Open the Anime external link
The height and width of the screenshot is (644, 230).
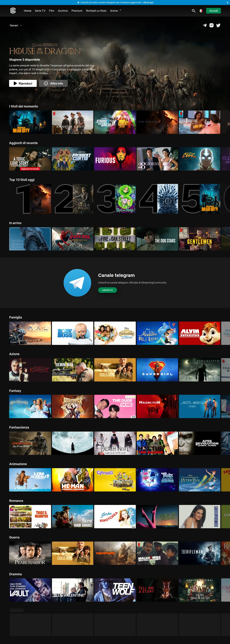pyautogui.click(x=116, y=11)
